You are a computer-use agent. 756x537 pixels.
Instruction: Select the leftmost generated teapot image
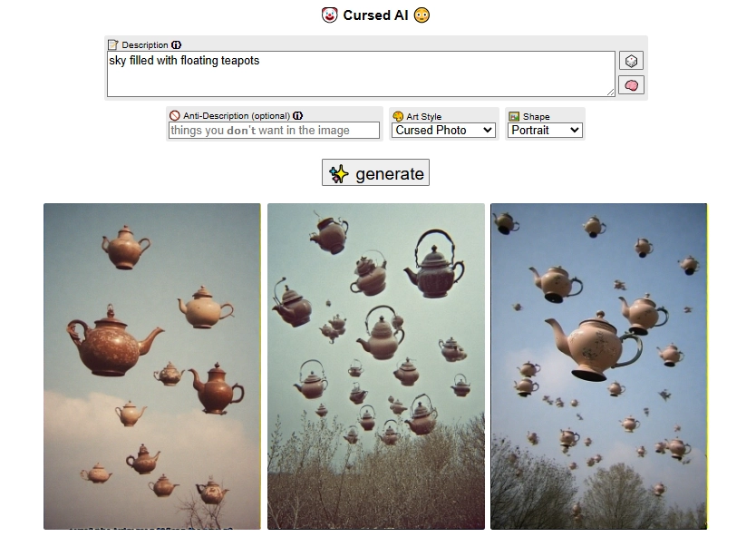click(x=150, y=365)
